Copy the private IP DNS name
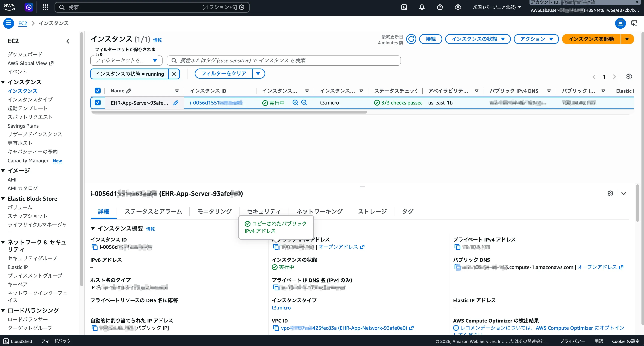The width and height of the screenshot is (644, 346). click(276, 287)
